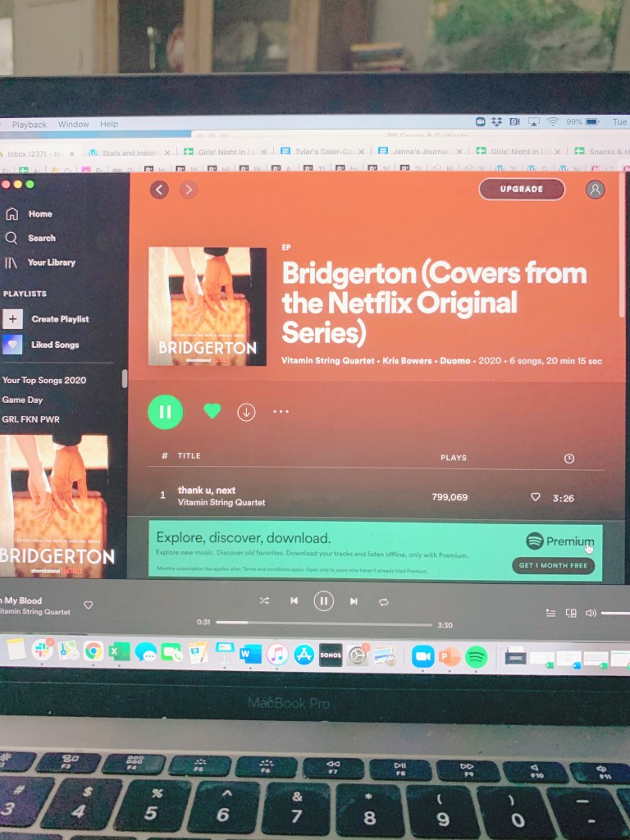Viewport: 630px width, 840px height.
Task: Open the Window menu in menu bar
Action: pos(73,125)
